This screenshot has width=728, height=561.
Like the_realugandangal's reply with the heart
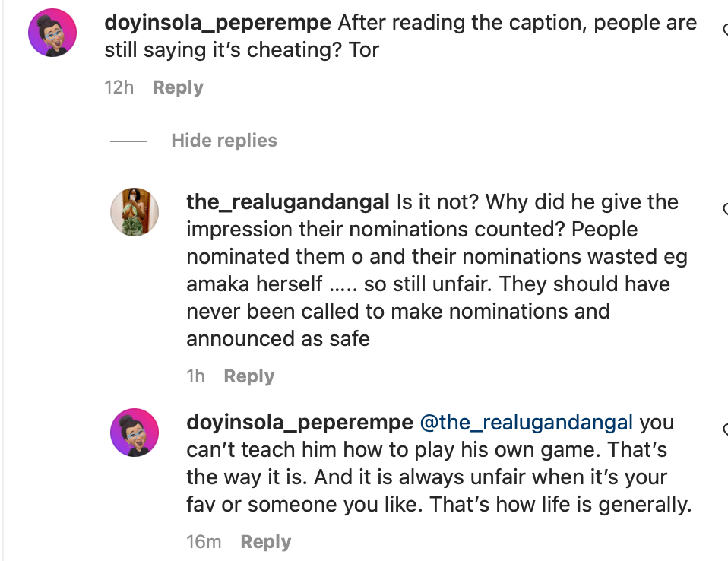724,209
